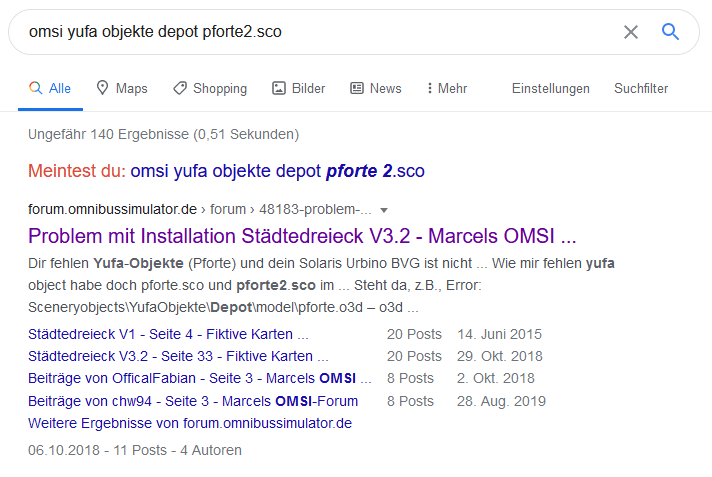Click the Bilder image icon

pos(279,88)
